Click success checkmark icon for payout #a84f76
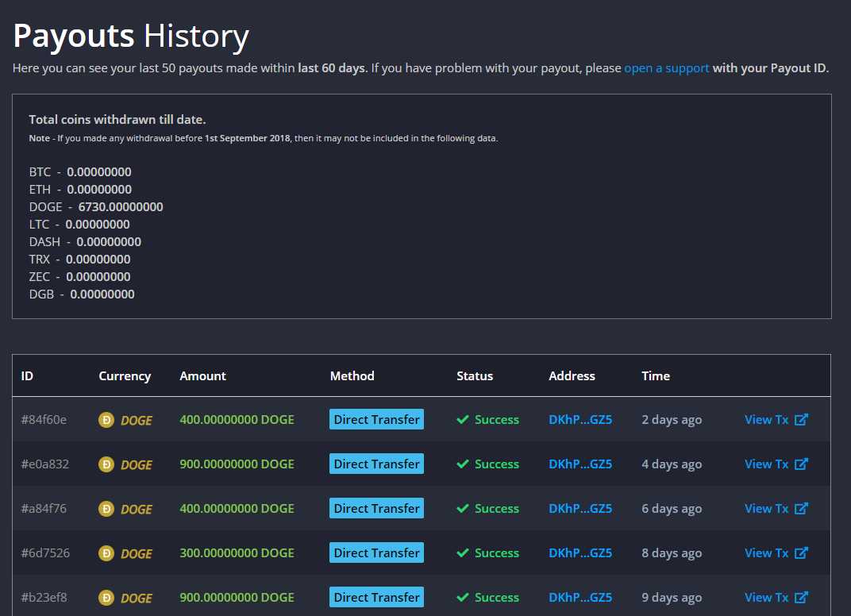 pos(463,509)
